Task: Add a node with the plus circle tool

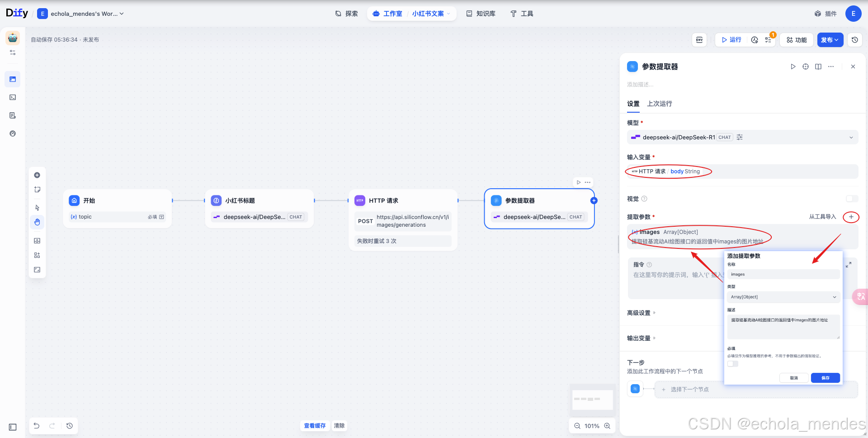Action: [37, 175]
